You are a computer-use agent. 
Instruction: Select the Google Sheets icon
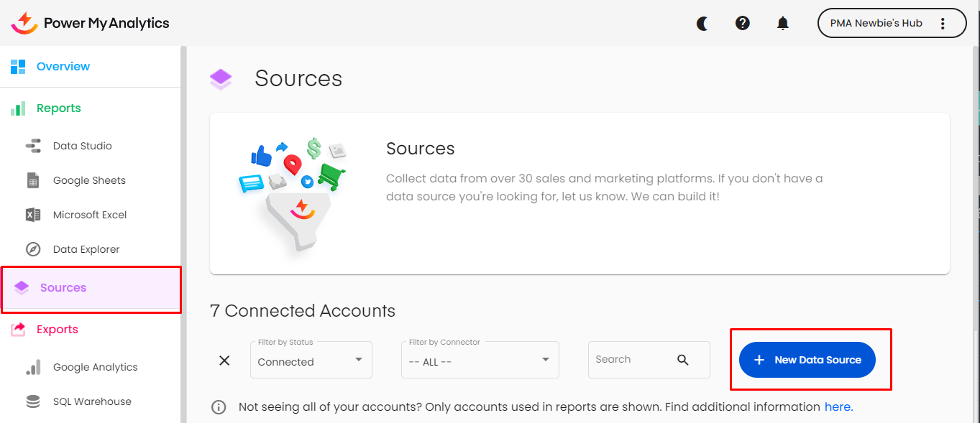pos(33,180)
